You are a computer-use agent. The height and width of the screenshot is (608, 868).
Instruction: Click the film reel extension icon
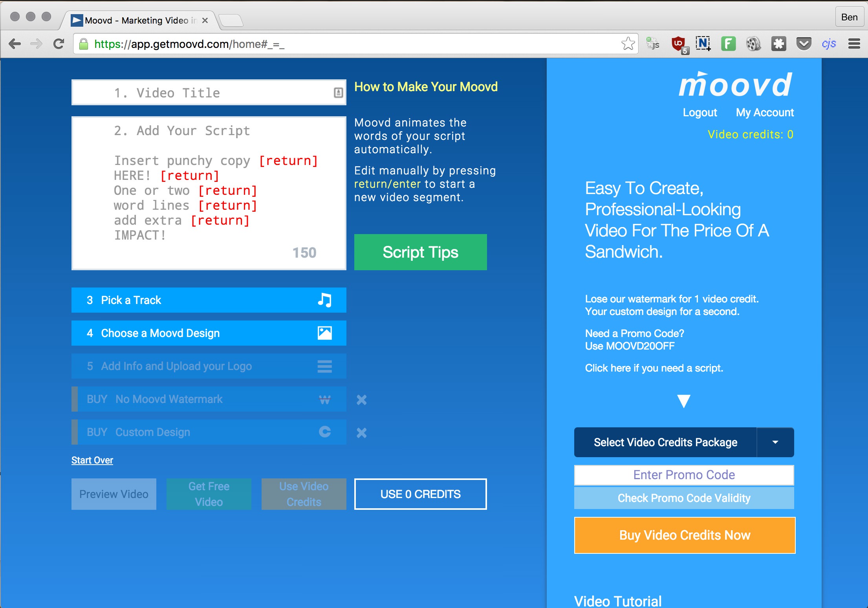[753, 44]
